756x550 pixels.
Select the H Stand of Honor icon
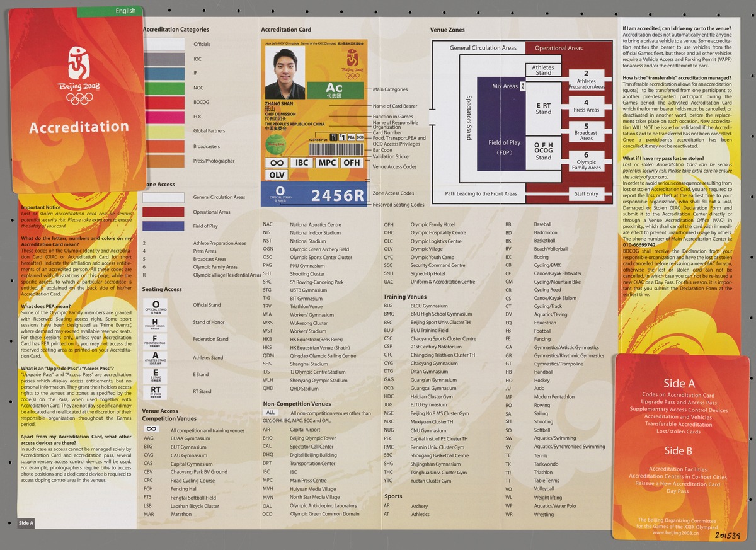[x=156, y=324]
